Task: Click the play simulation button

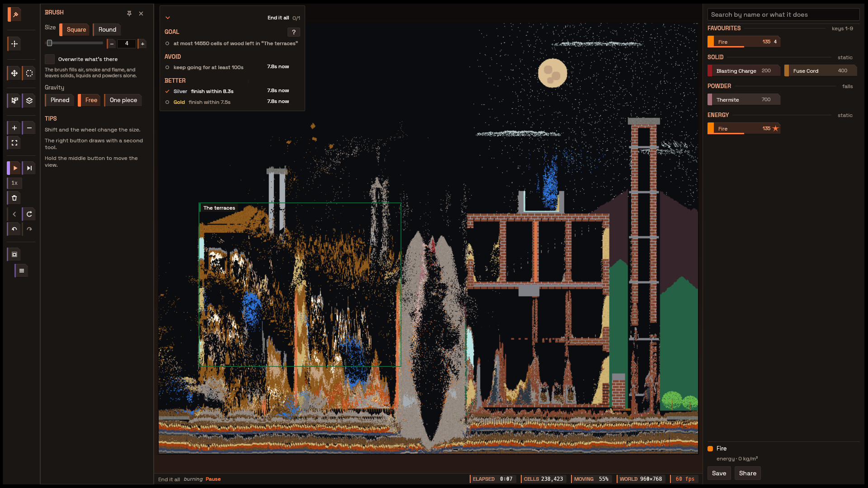Action: [x=14, y=168]
